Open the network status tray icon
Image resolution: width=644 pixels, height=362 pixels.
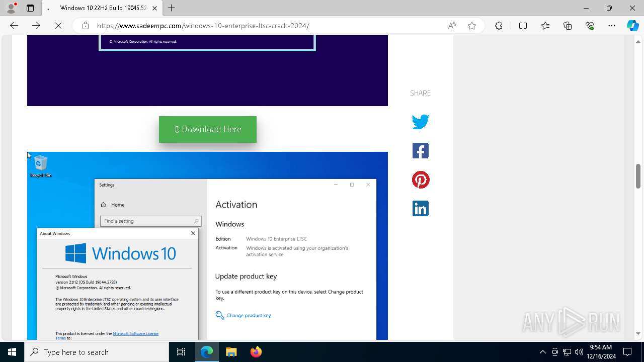[567, 352]
